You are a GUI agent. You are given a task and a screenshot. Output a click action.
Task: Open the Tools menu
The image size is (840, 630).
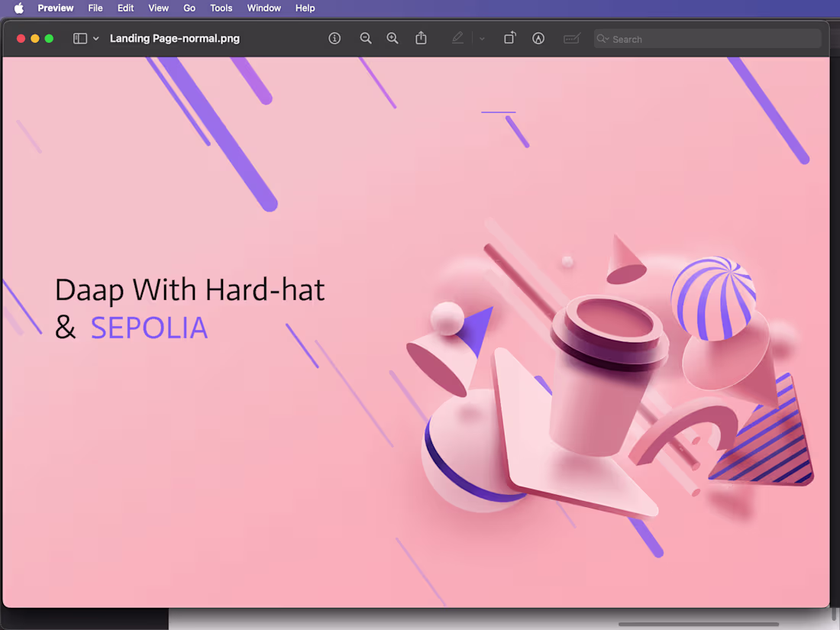(221, 8)
